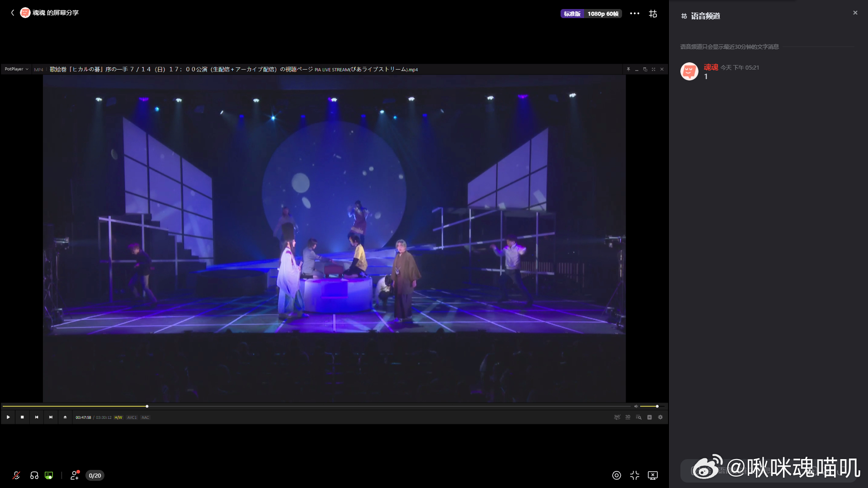Click the headphone deafen icon
The image size is (868, 488).
[34, 475]
